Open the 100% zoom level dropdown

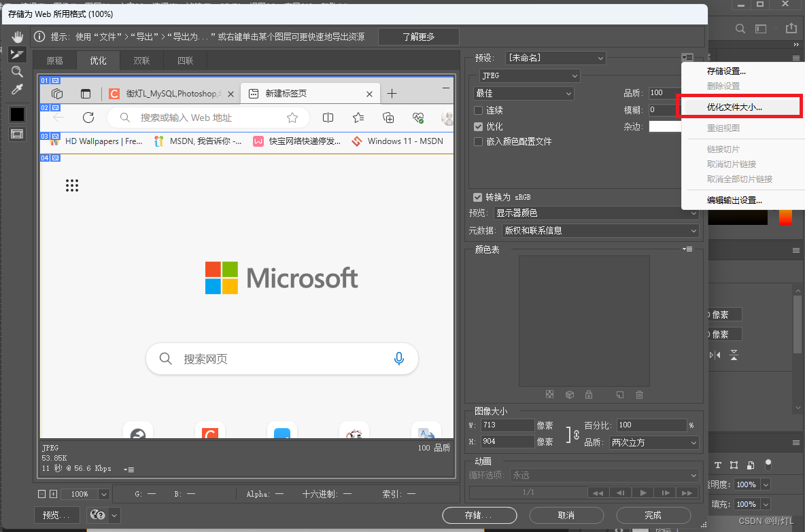(104, 495)
